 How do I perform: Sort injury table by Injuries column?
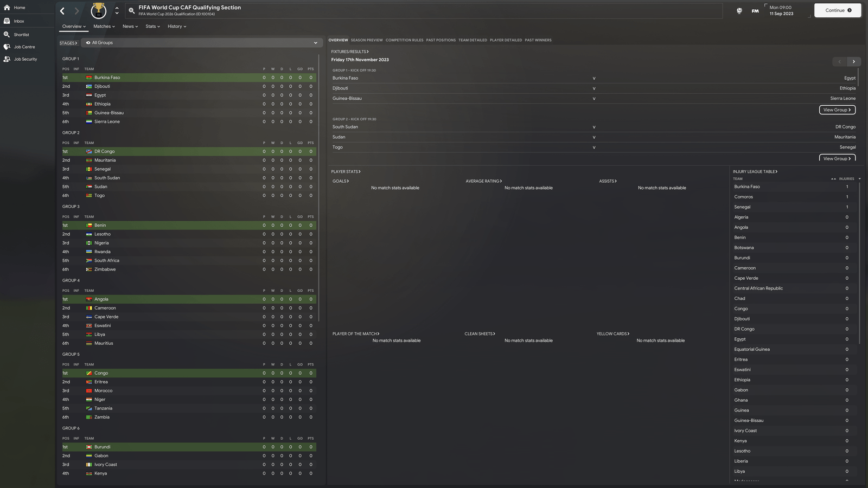coord(846,179)
